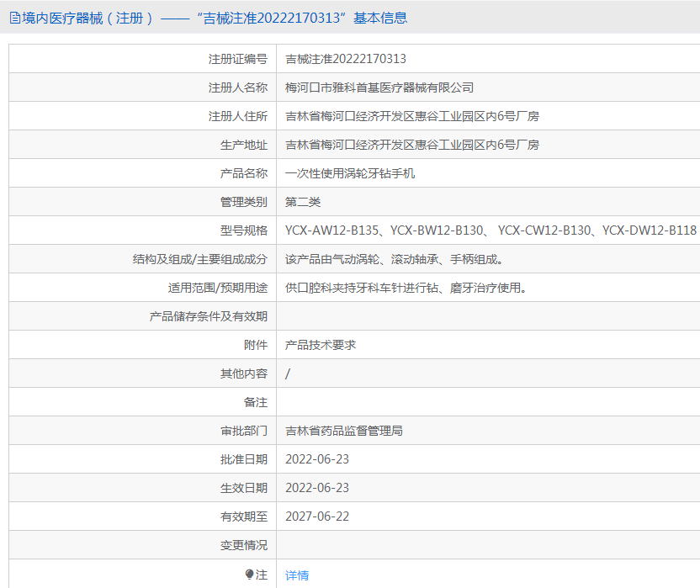
Task: Select the 产品技术要求 attachment value
Action: pos(321,345)
